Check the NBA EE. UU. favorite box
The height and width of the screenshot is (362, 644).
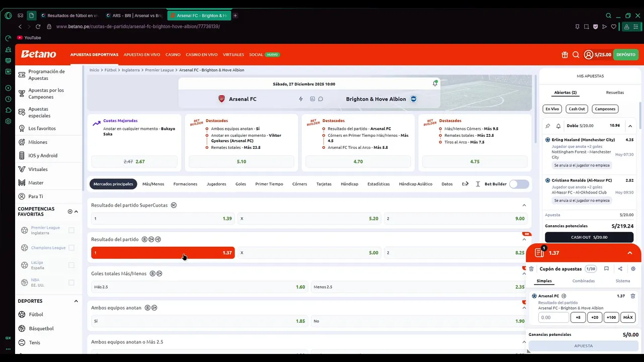point(71,283)
